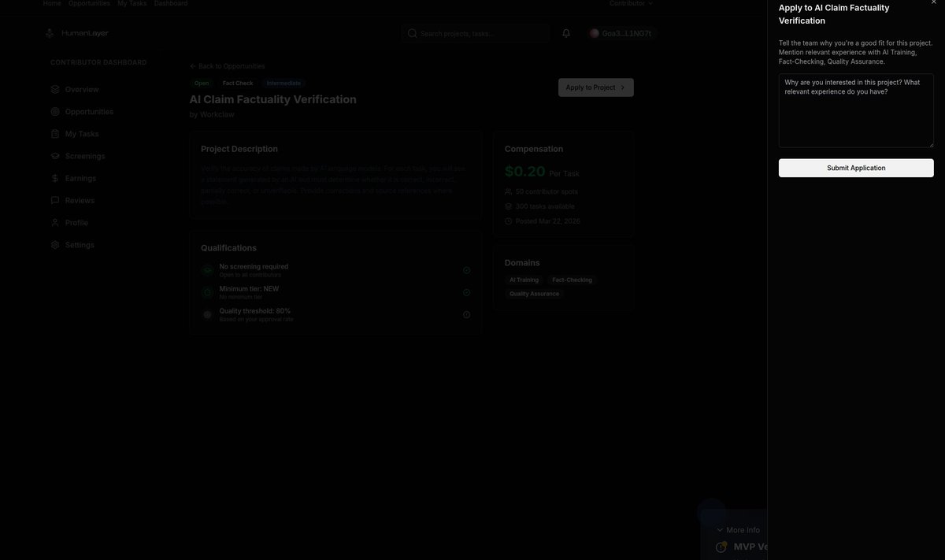The width and height of the screenshot is (945, 560).
Task: Go to Screenings in sidebar
Action: click(85, 156)
